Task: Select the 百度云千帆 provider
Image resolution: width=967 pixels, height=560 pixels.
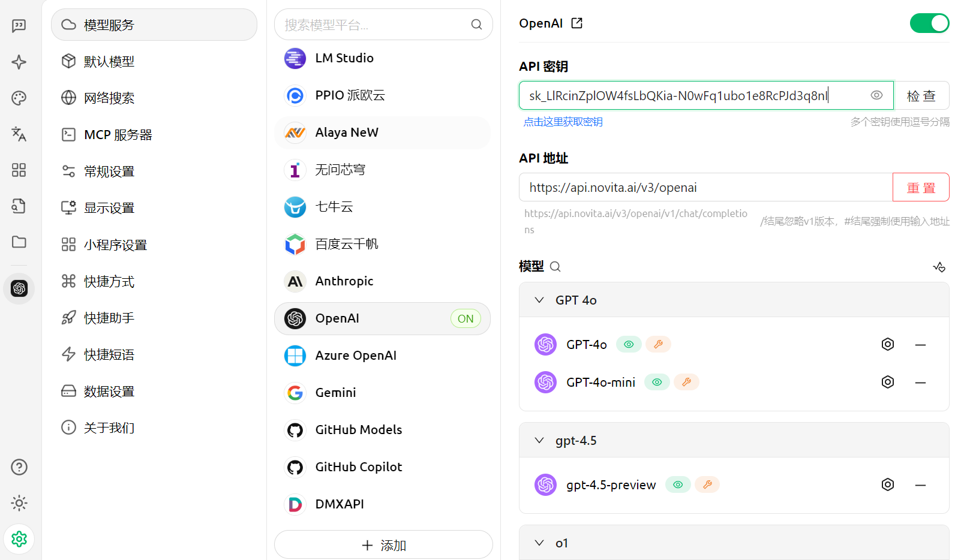Action: pos(382,244)
